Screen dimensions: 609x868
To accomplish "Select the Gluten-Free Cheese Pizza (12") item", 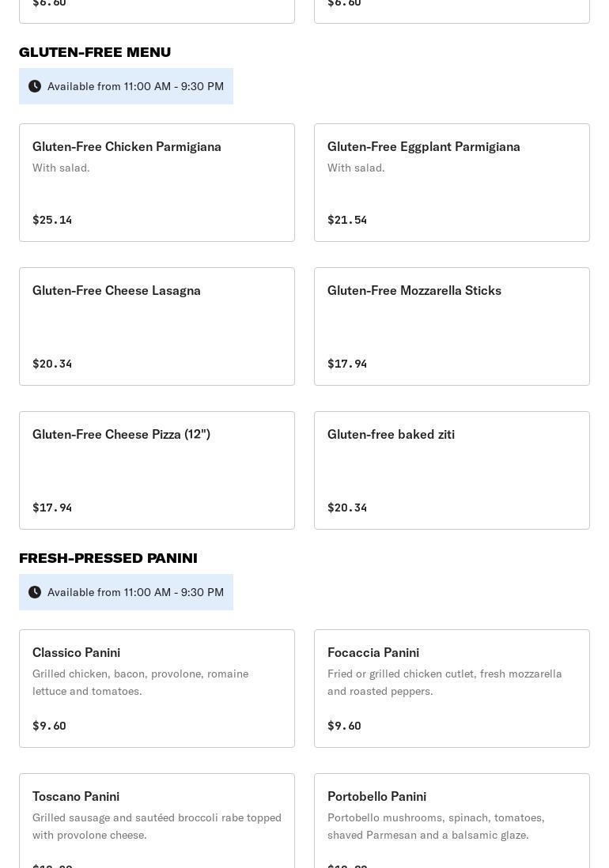I will click(157, 470).
